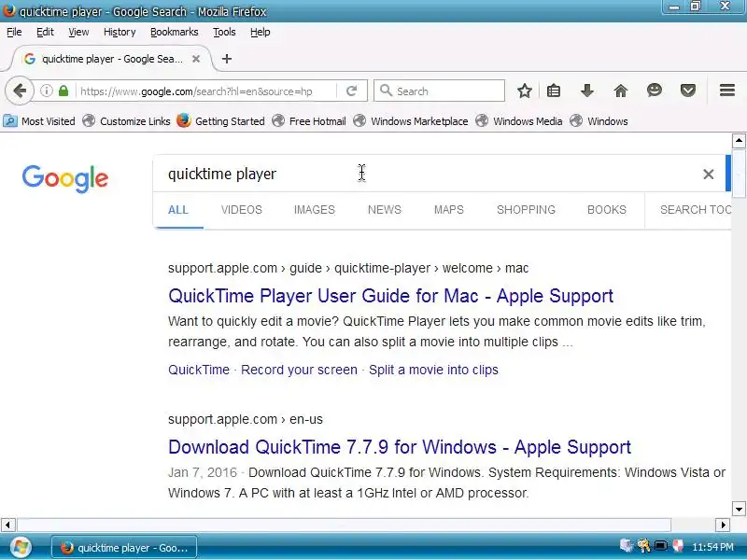Save page to Pocket icon

click(688, 91)
